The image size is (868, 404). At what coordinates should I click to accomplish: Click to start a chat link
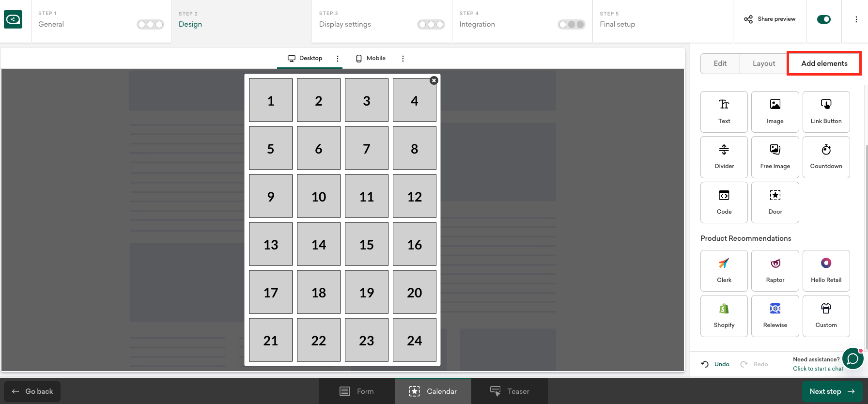coord(818,369)
